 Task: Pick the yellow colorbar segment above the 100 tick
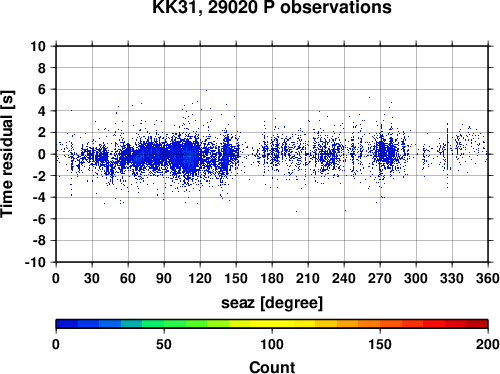[x=272, y=324]
